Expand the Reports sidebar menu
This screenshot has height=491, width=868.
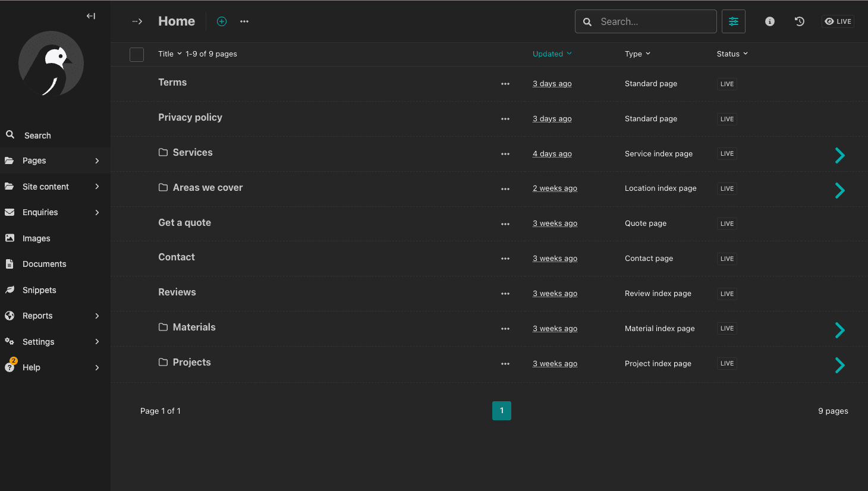pos(55,316)
